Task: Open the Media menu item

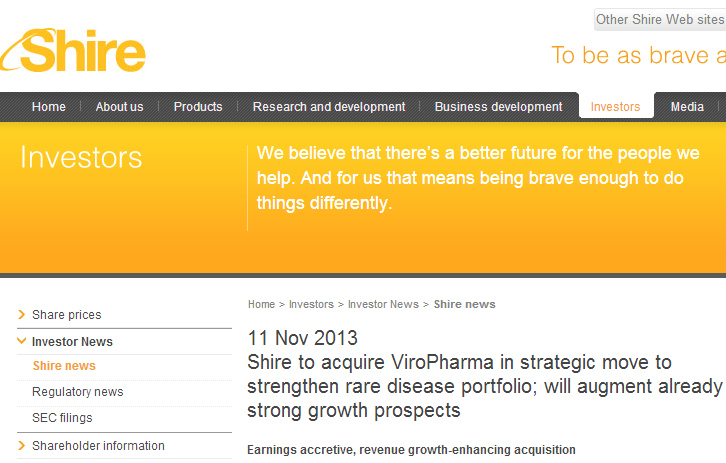Action: click(x=687, y=107)
